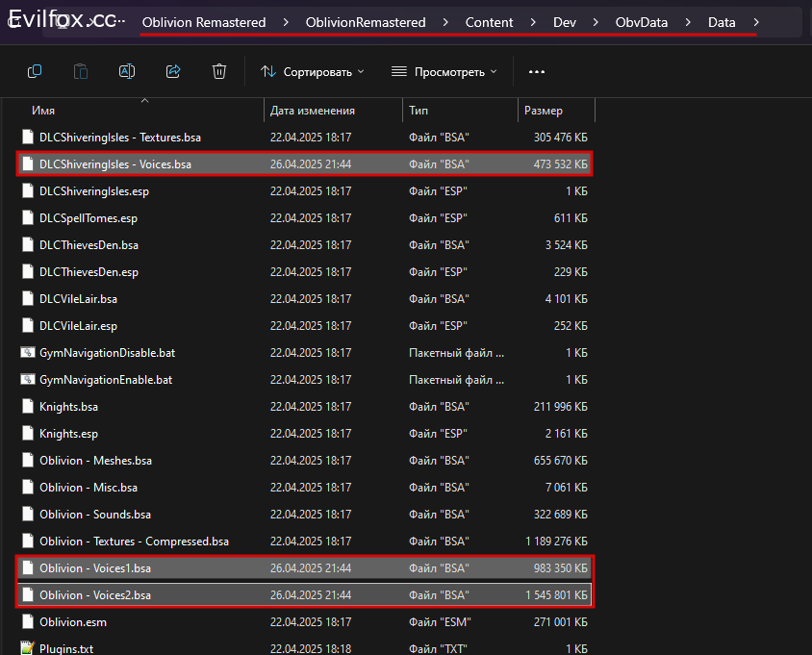Select DLCSpellTomes.esp file

tap(305, 218)
